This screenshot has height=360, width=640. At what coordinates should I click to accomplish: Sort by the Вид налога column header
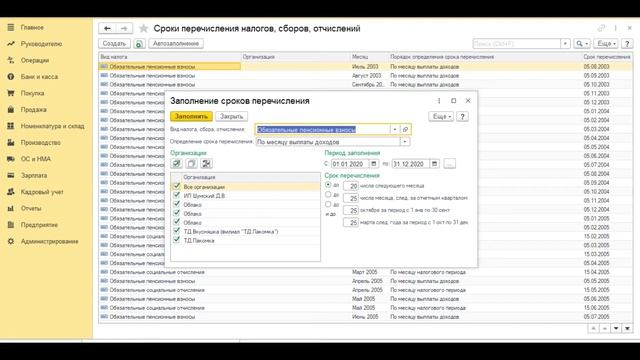(x=170, y=57)
